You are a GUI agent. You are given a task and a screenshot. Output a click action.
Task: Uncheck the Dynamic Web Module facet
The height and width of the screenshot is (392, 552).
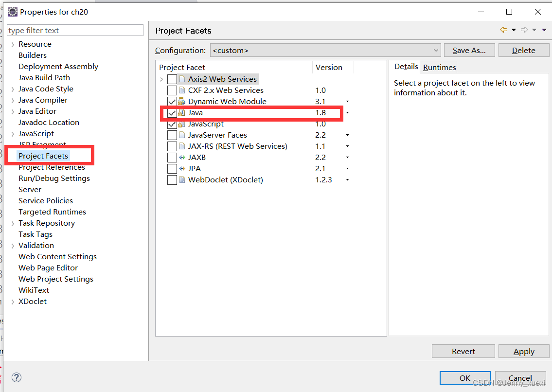(x=172, y=102)
